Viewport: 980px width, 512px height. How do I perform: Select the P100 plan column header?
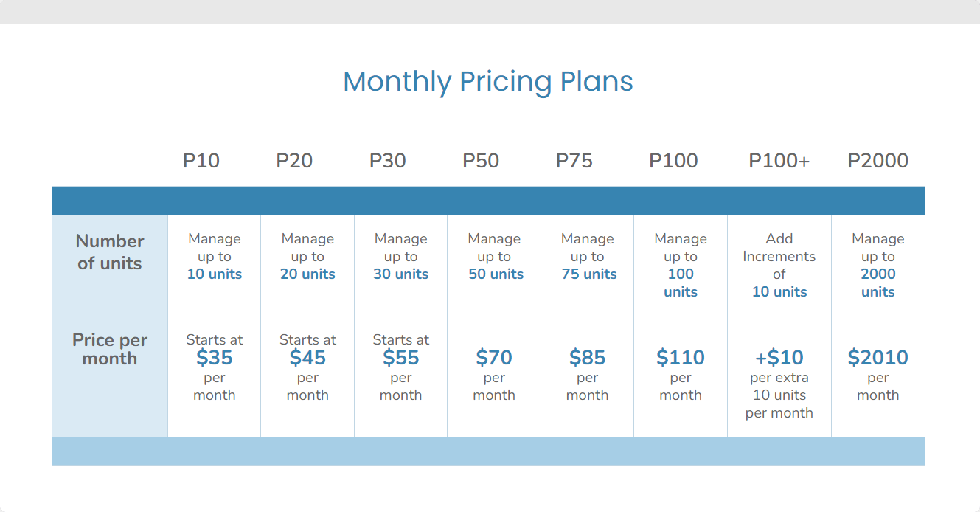tap(673, 161)
